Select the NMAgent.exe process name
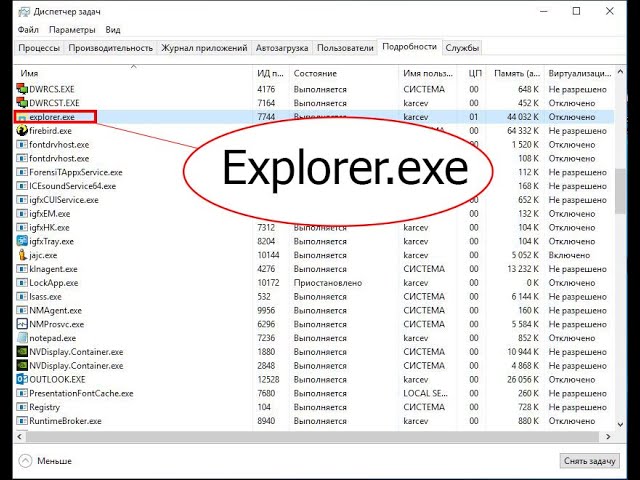Image resolution: width=640 pixels, height=480 pixels. (55, 311)
